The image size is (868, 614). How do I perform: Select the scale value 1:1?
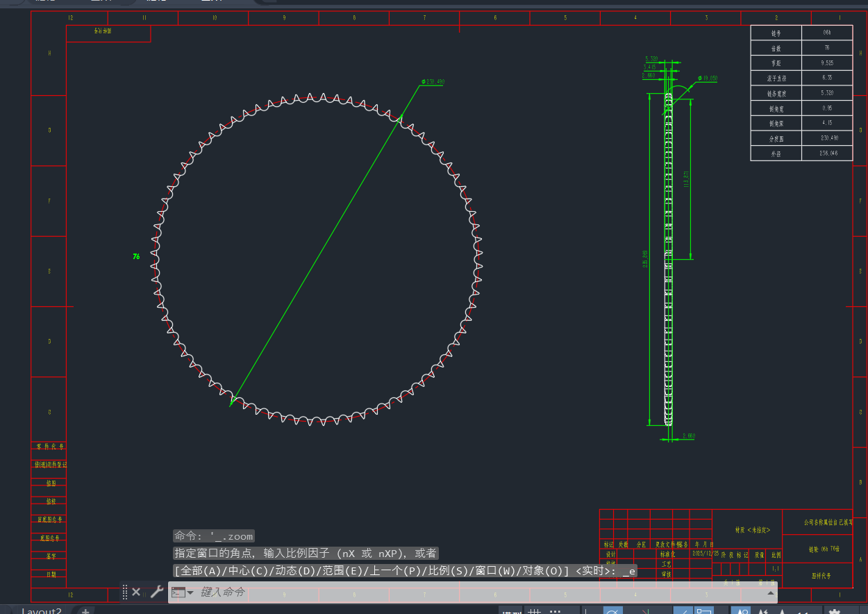(x=775, y=569)
